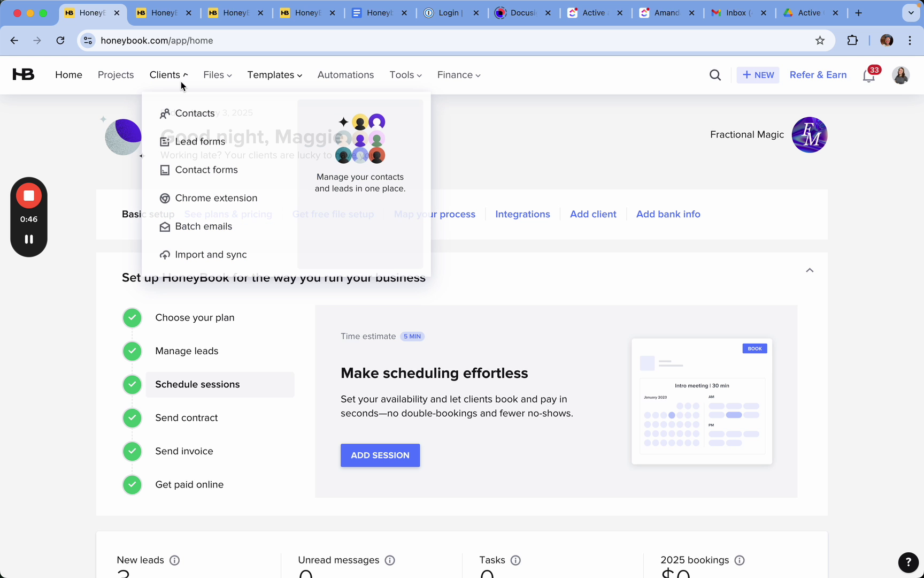Collapse the setup checklist section
This screenshot has height=578, width=924.
pyautogui.click(x=810, y=270)
